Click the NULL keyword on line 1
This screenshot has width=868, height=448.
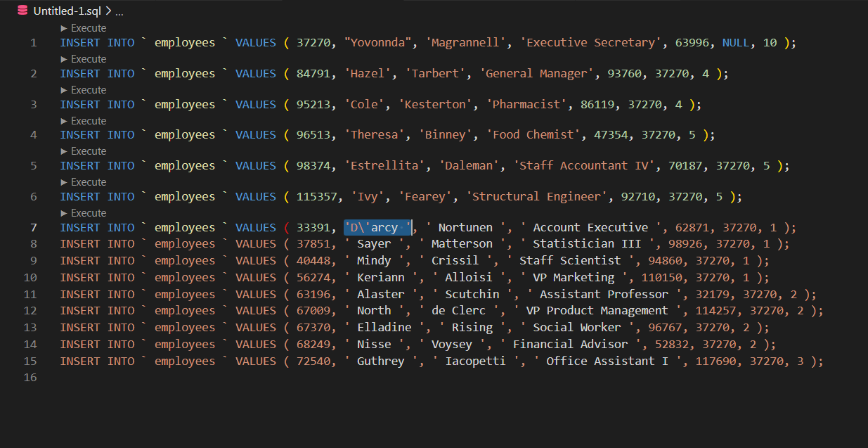[735, 42]
